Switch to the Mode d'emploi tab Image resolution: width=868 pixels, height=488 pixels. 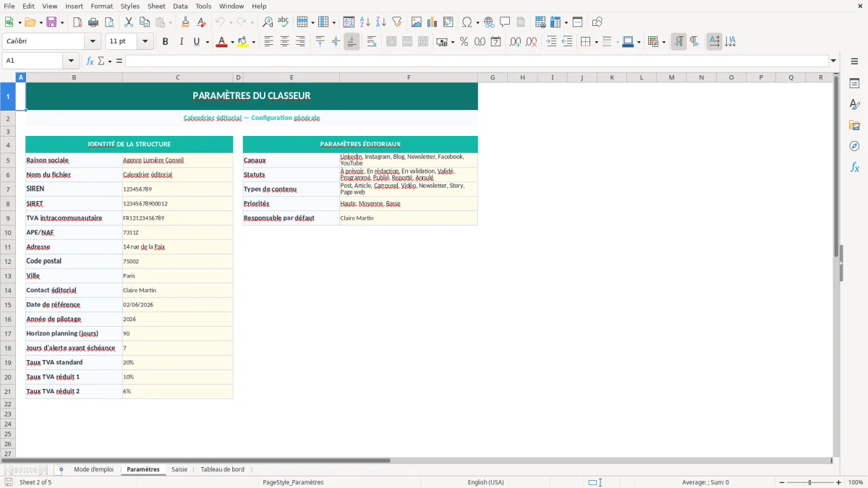tap(94, 469)
